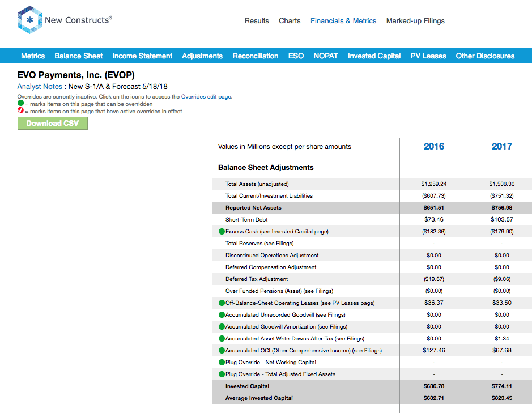Click the Over Funded Pensions (Asset) row label
The height and width of the screenshot is (413, 532).
pos(279,291)
